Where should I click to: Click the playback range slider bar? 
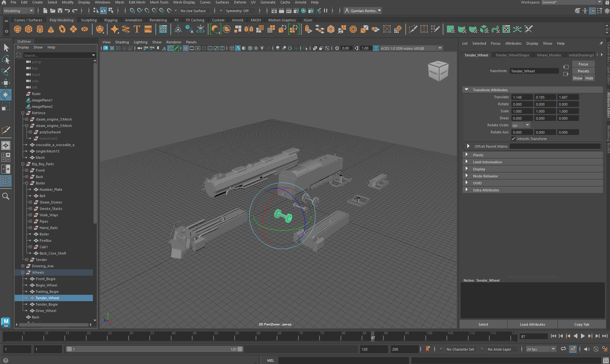pyautogui.click(x=154, y=349)
